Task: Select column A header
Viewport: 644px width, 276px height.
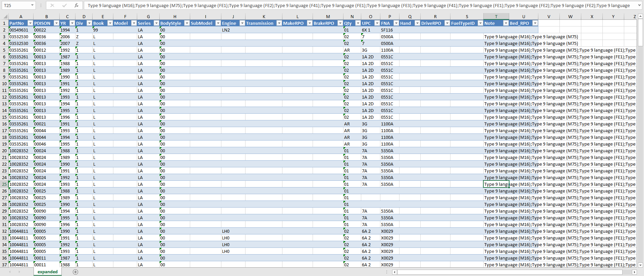Action: coord(21,16)
